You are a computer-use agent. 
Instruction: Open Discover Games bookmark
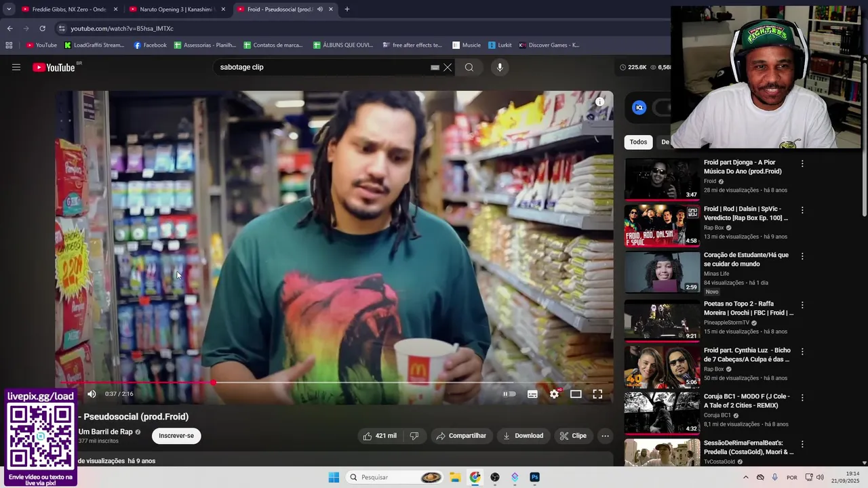click(549, 45)
